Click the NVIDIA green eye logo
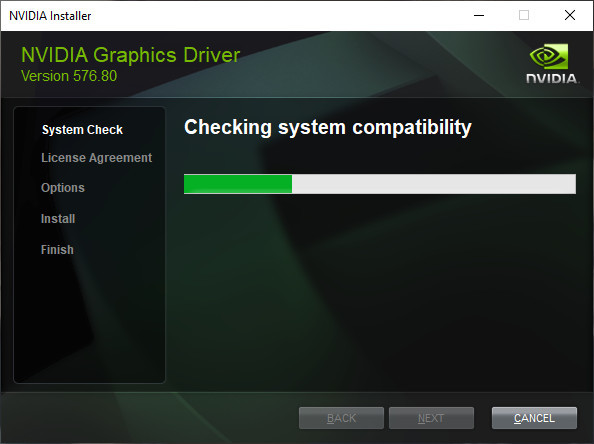 coord(549,56)
